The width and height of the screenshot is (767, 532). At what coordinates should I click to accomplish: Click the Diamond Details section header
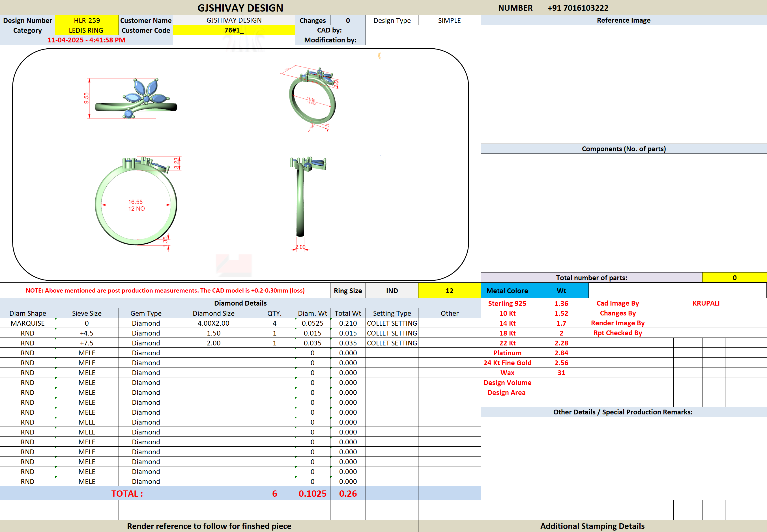(240, 303)
